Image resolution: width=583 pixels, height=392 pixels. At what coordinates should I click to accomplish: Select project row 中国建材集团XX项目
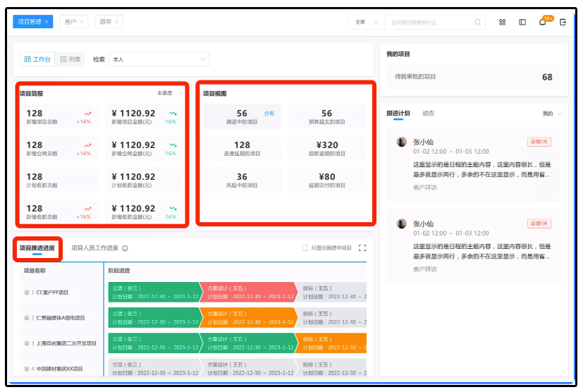pos(61,369)
